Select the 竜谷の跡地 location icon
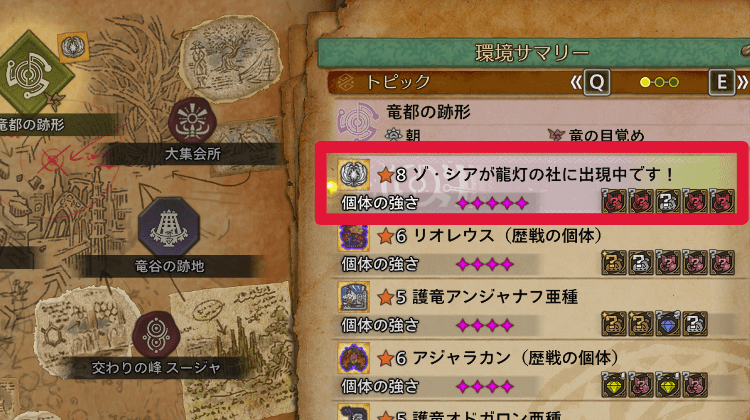Image resolution: width=750 pixels, height=420 pixels. (x=168, y=226)
